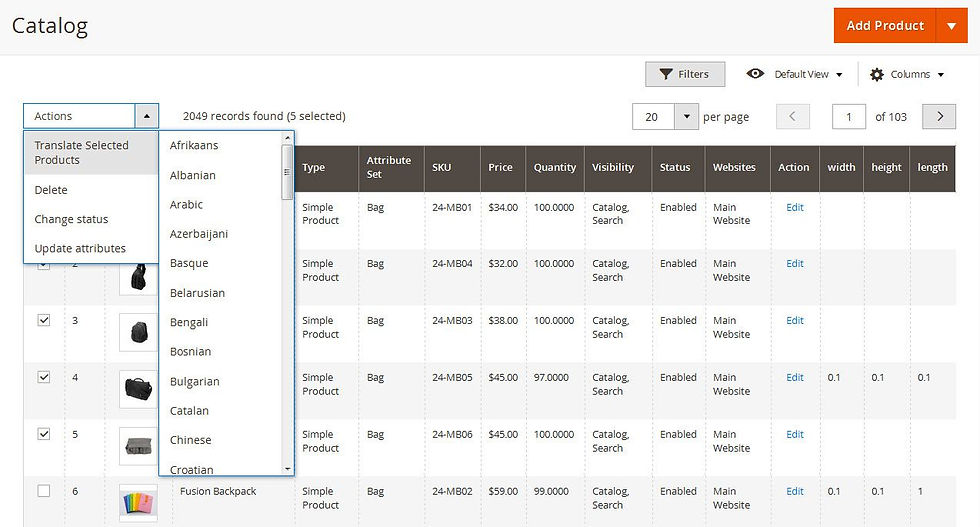Click language list scroll-up arrow
This screenshot has width=980, height=527.
click(288, 138)
